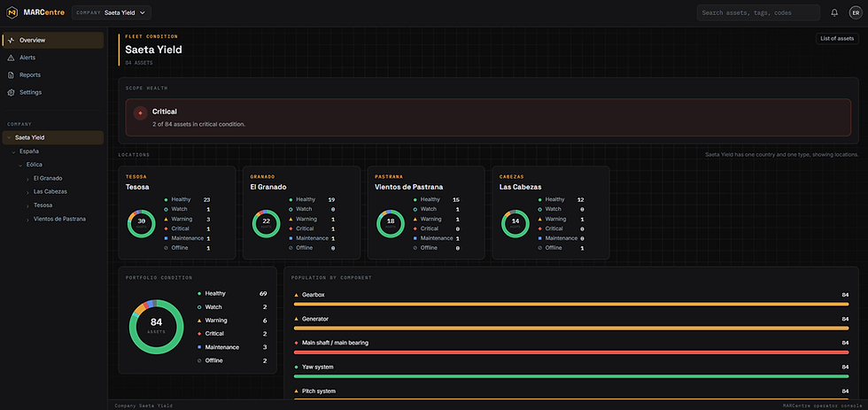Expand the Vientos de Pastrana tree node
Image resolution: width=868 pixels, height=410 pixels.
pos(27,219)
